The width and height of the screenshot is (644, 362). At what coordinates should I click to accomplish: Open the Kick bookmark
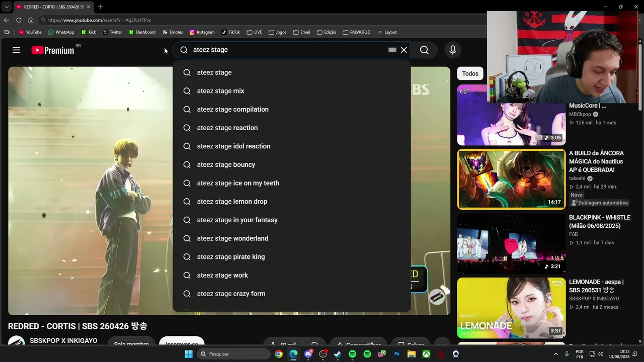pyautogui.click(x=89, y=32)
